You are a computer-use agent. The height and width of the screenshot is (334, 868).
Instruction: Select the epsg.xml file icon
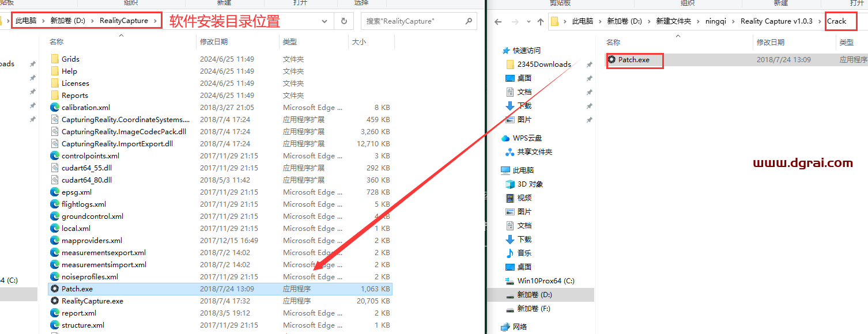point(55,192)
